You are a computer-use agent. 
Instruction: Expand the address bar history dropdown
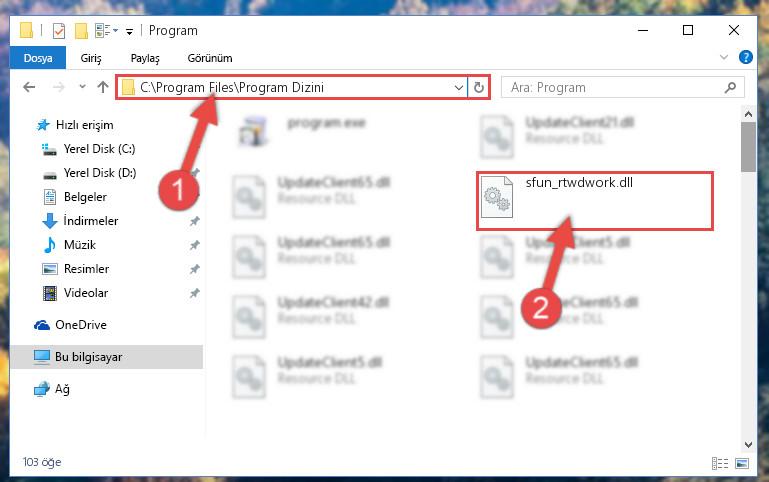(459, 88)
